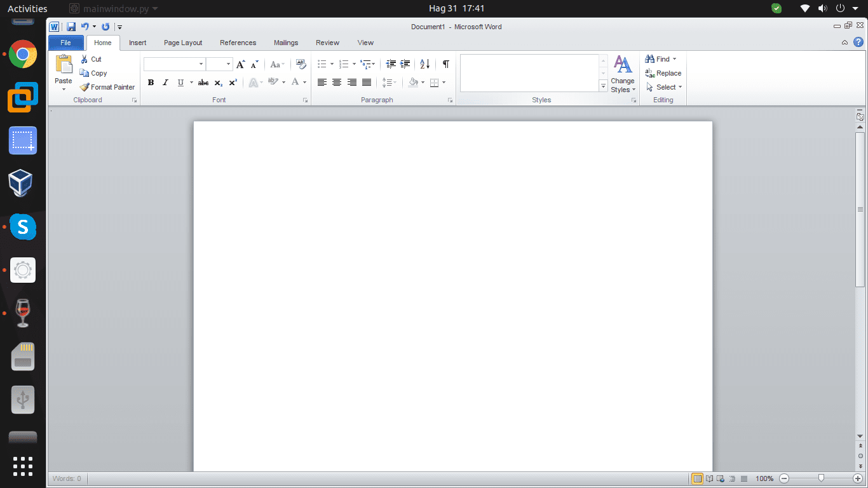Expand the Styles gallery More arrow
The width and height of the screenshot is (868, 488).
click(x=604, y=86)
